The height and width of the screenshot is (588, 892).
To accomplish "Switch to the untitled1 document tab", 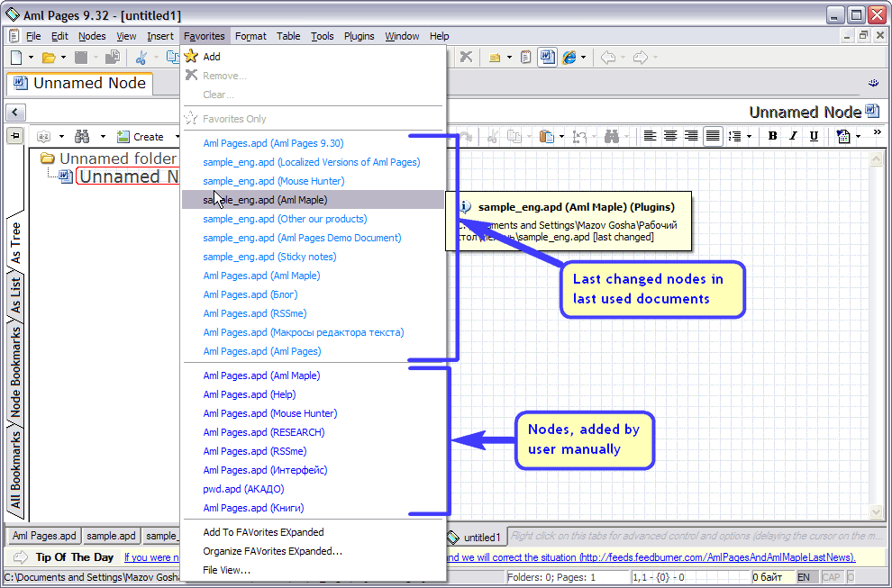I will 476,537.
